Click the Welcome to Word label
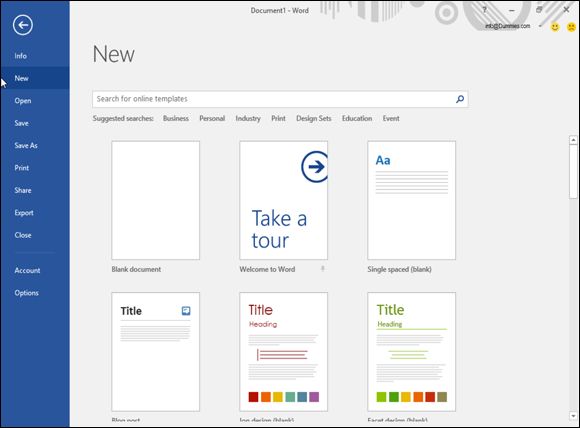The height and width of the screenshot is (428, 580). pyautogui.click(x=267, y=269)
